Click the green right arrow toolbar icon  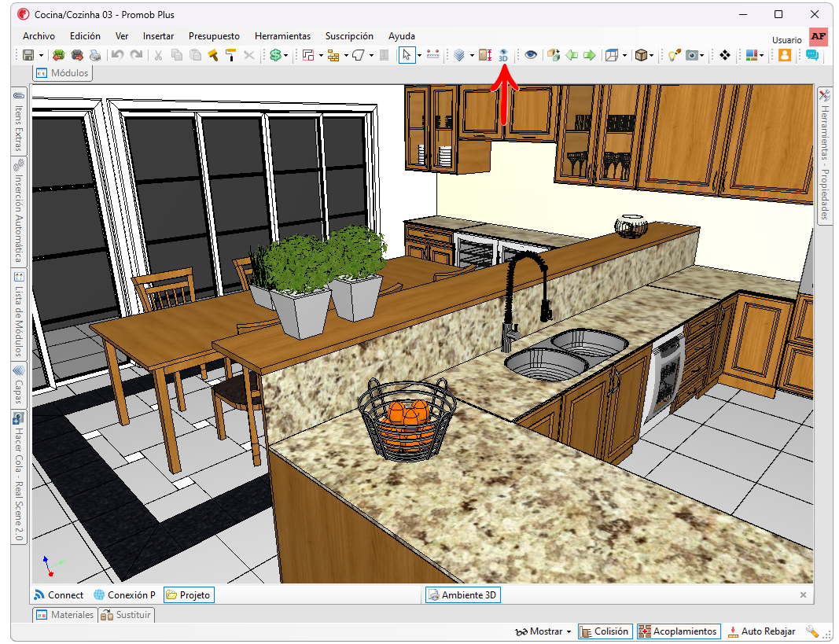[x=589, y=55]
